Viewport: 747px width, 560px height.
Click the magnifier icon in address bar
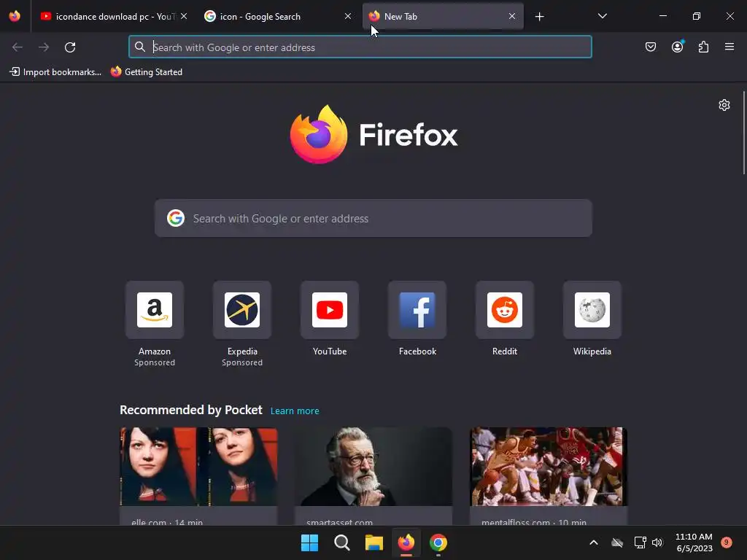[139, 47]
